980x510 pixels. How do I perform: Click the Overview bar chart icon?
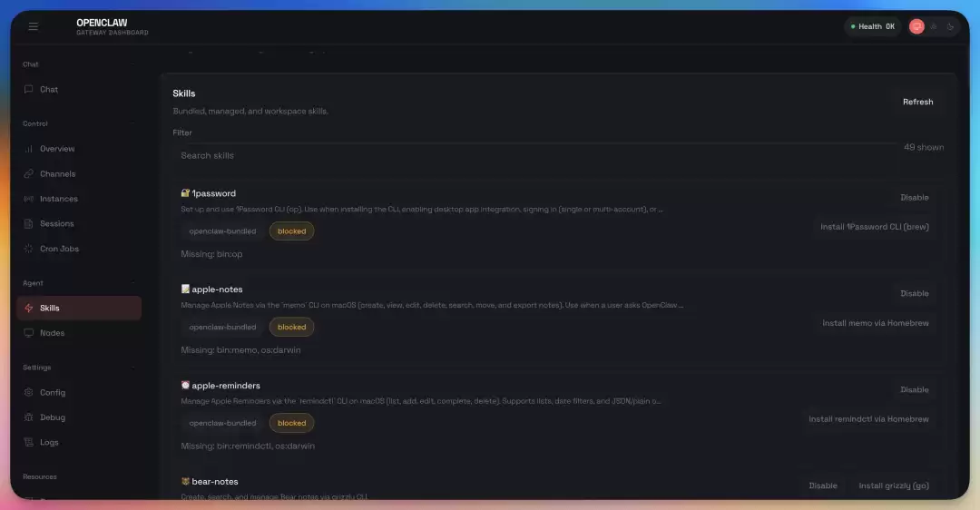coord(28,149)
